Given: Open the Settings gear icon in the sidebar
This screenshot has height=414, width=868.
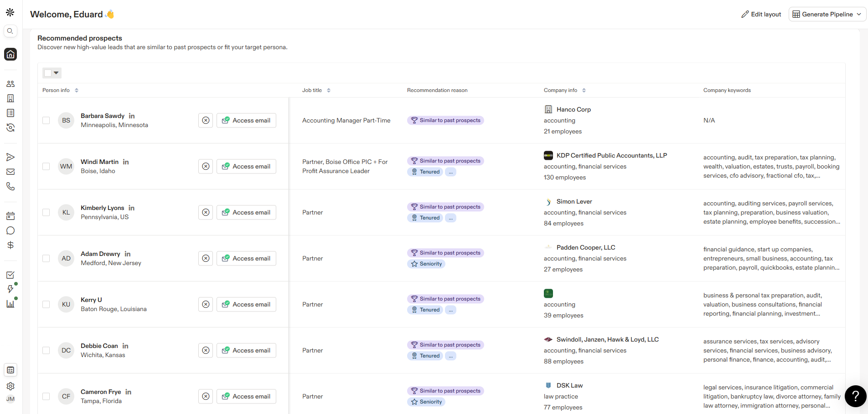Looking at the screenshot, I should click(x=10, y=386).
